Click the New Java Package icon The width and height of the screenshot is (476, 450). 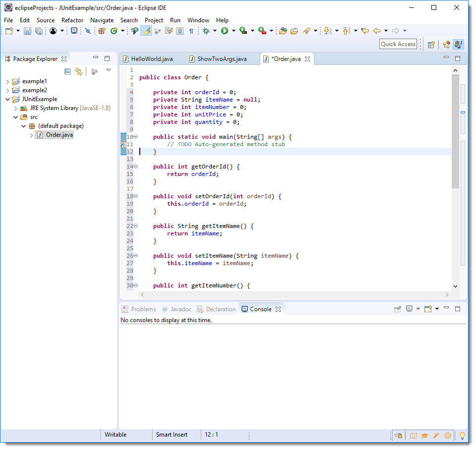coord(102,31)
